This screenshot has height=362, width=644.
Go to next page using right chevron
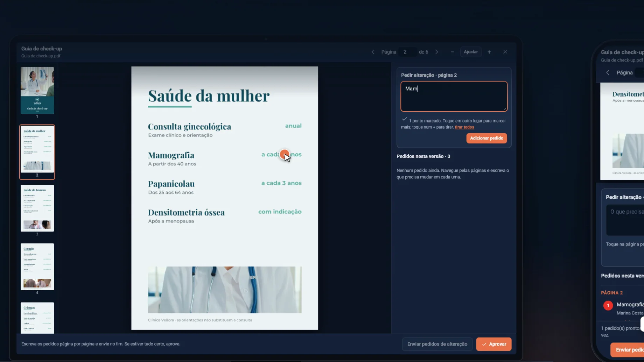tap(436, 52)
